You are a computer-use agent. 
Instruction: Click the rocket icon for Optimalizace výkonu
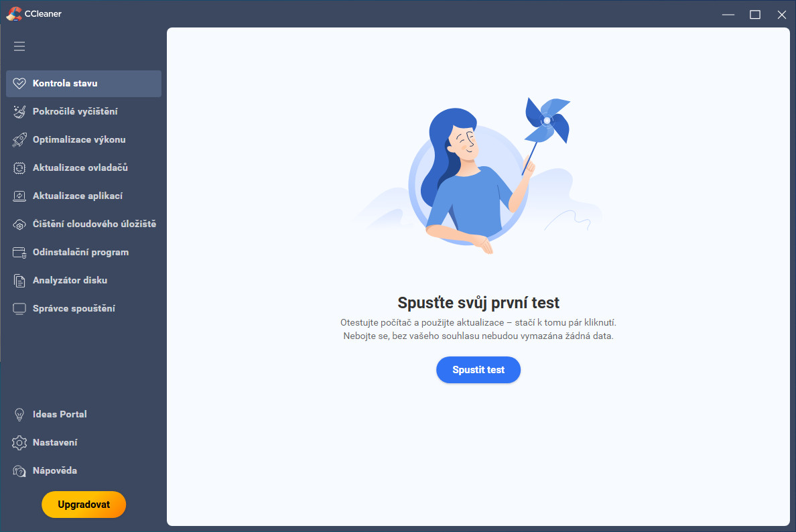19,139
